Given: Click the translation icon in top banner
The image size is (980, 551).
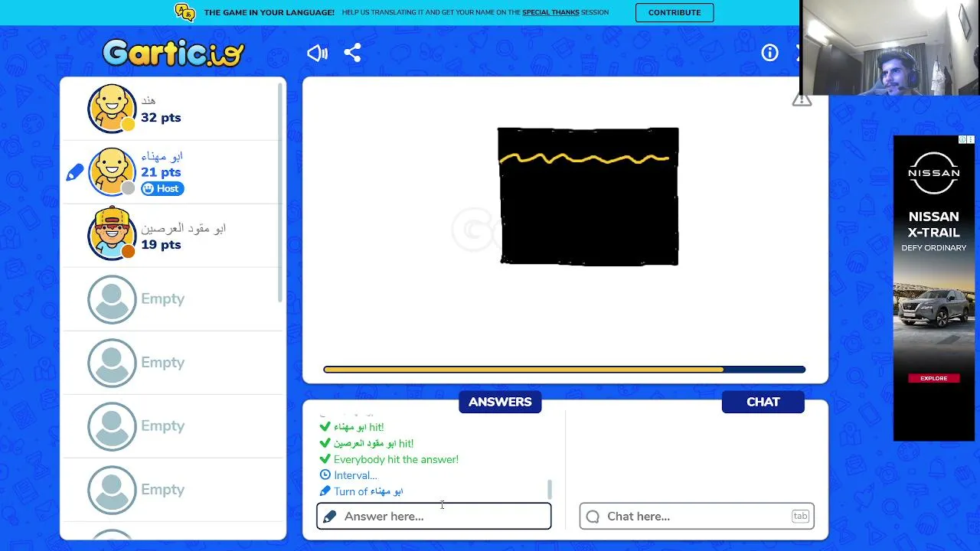Looking at the screenshot, I should (x=185, y=12).
